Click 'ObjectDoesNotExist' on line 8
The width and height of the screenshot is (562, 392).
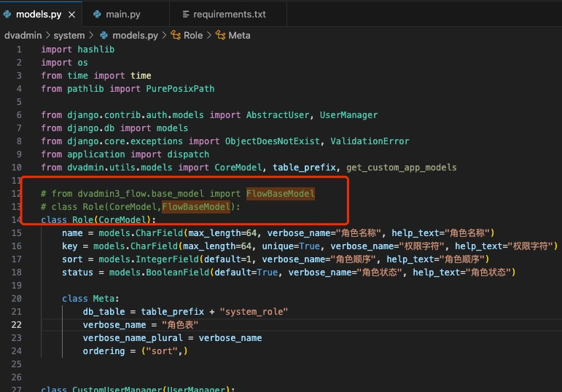pyautogui.click(x=273, y=141)
